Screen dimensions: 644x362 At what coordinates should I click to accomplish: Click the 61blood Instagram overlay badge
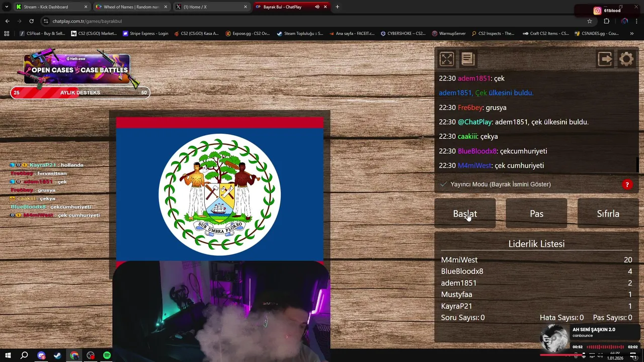coord(607,11)
